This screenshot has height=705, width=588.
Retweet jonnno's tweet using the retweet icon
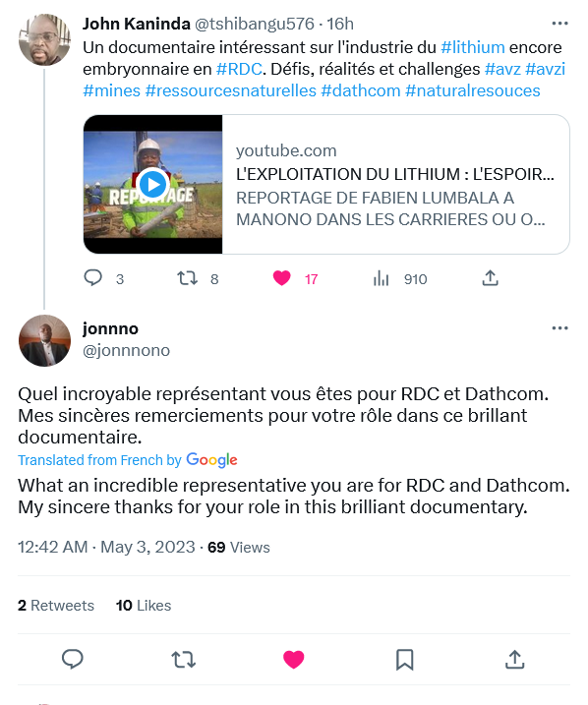click(184, 660)
